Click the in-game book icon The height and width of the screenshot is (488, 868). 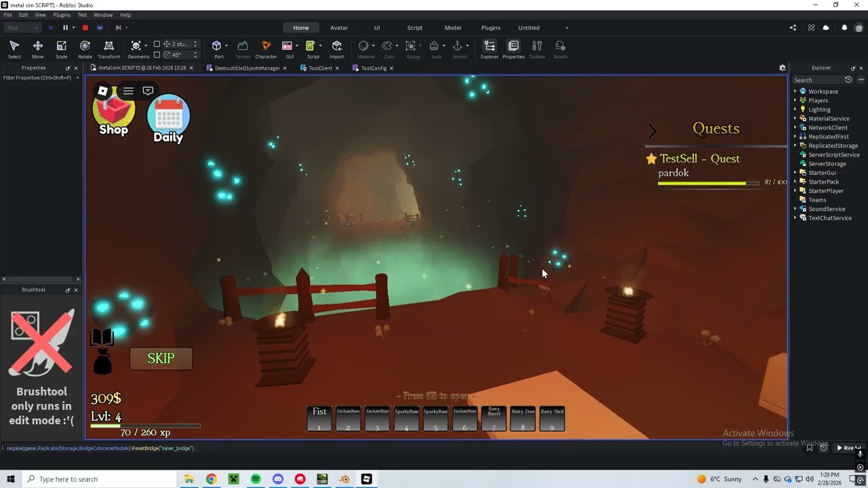tap(102, 338)
